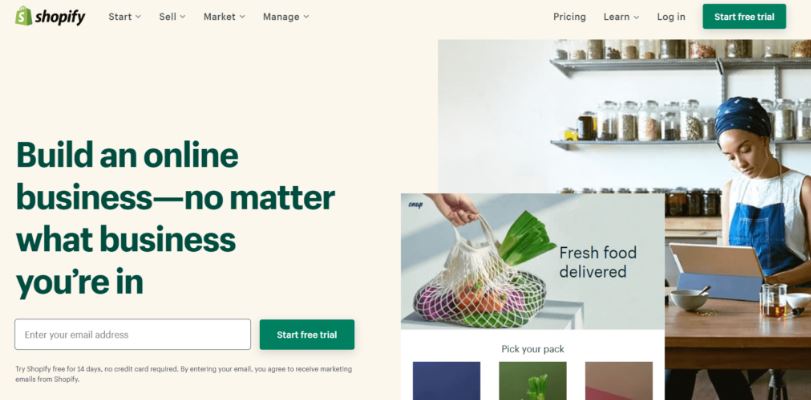
Task: Click the Fresh food delivered banner image
Action: coord(532,261)
